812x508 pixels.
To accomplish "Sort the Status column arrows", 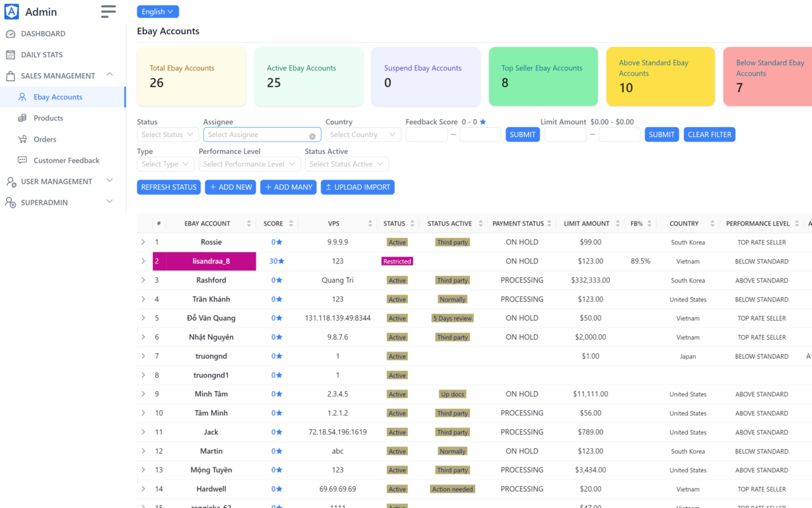I will (x=412, y=224).
